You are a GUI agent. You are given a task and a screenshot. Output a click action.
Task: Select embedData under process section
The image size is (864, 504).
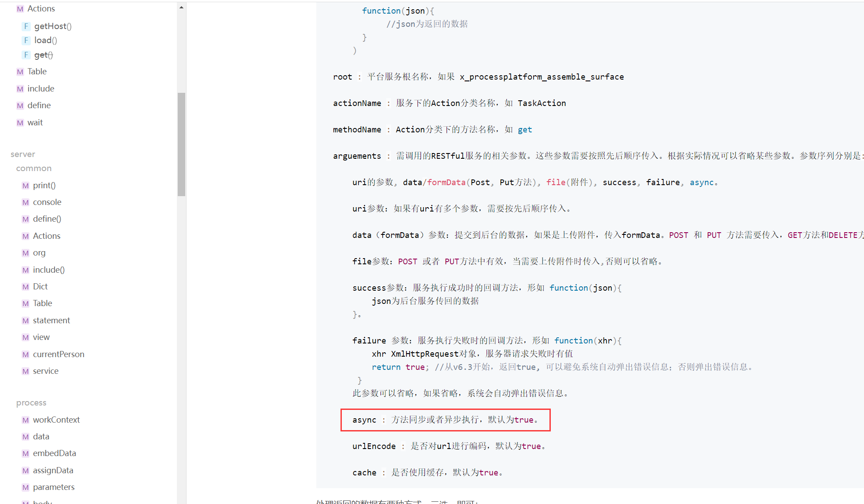tap(54, 453)
